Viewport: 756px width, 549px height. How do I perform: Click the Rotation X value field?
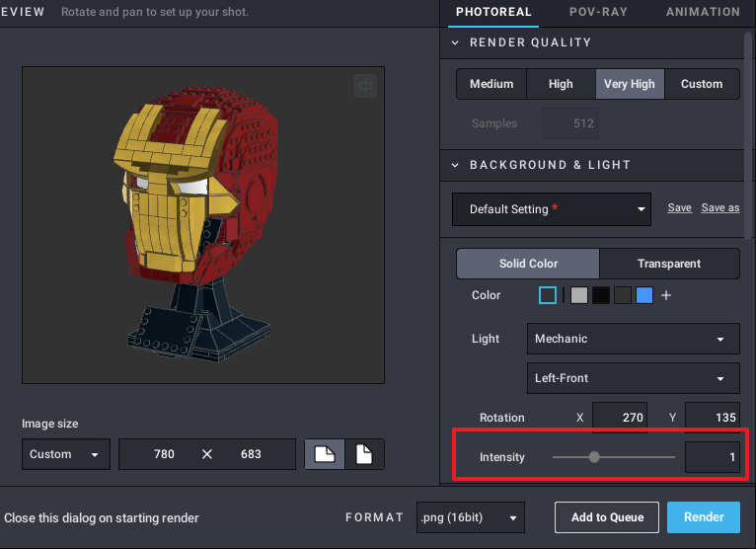pyautogui.click(x=620, y=418)
